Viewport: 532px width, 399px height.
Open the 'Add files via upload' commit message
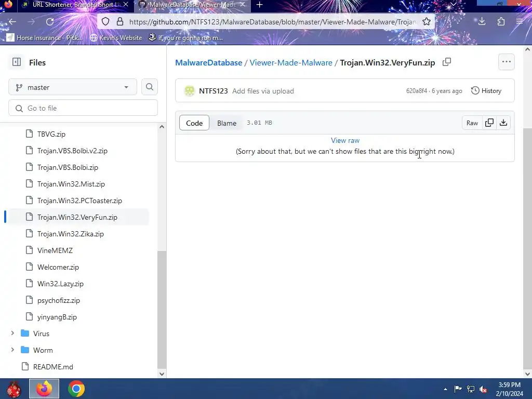point(263,91)
